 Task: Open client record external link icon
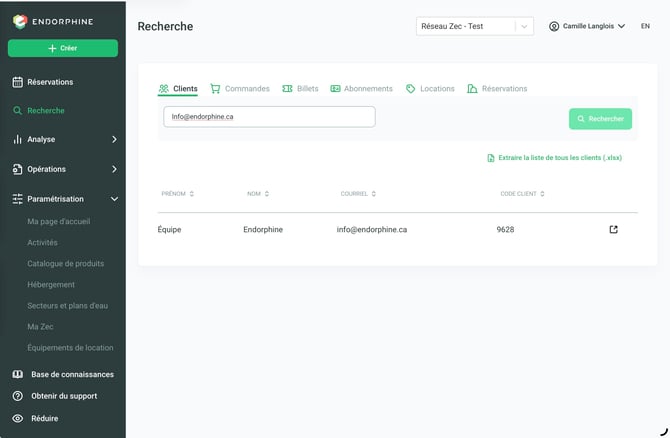coord(613,229)
